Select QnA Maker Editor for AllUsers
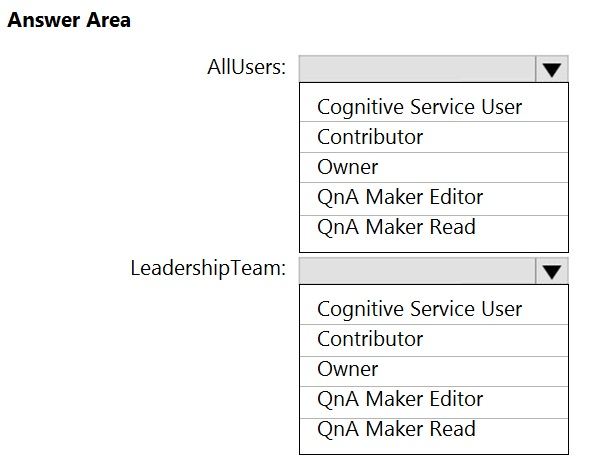Viewport: 594px width, 460px height. point(434,199)
